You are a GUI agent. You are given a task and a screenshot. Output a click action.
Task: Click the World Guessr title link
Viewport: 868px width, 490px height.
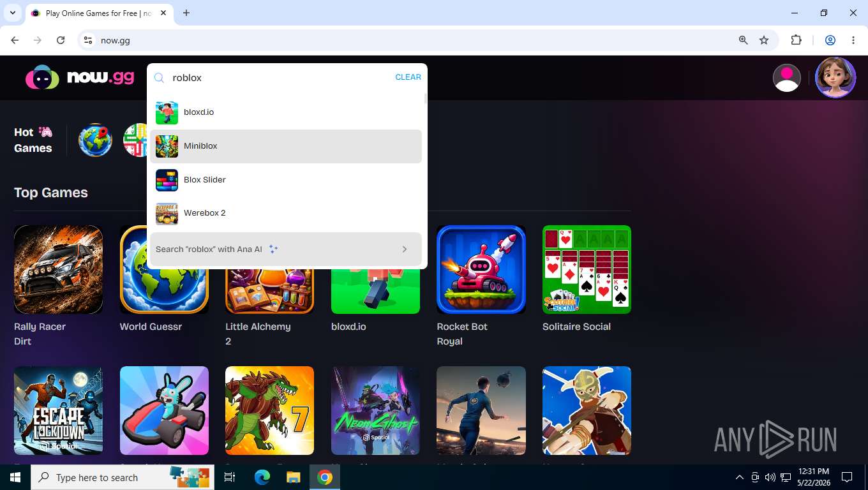151,327
